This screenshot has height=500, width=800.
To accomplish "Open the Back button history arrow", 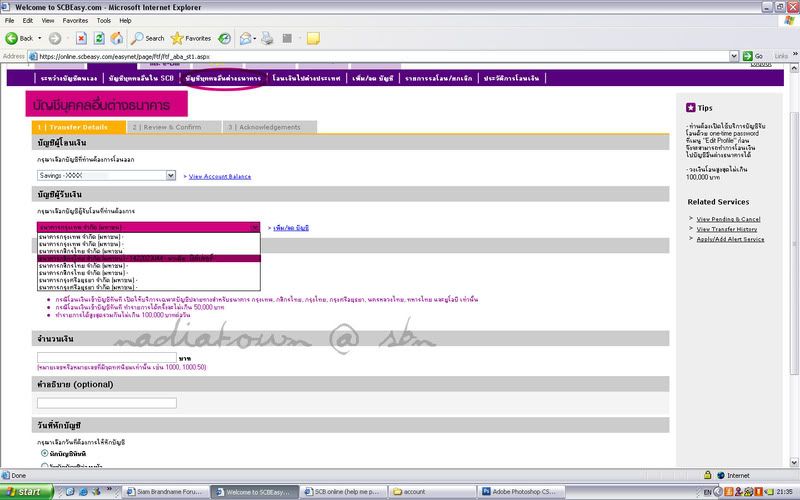I will (x=40, y=38).
